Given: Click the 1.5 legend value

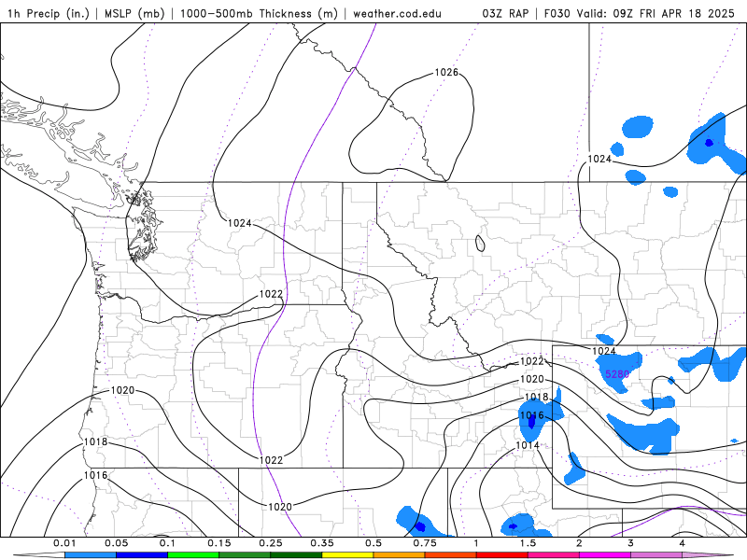Looking at the screenshot, I should click(528, 543).
